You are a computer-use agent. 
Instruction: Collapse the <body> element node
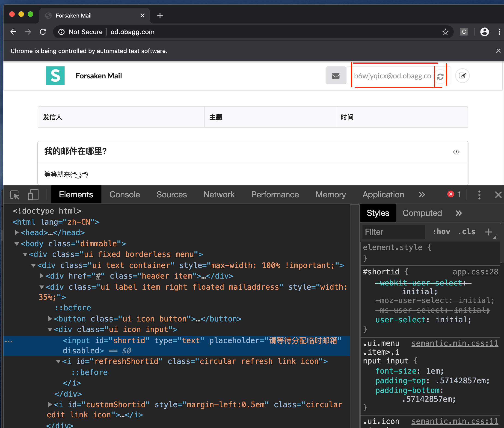pyautogui.click(x=17, y=244)
